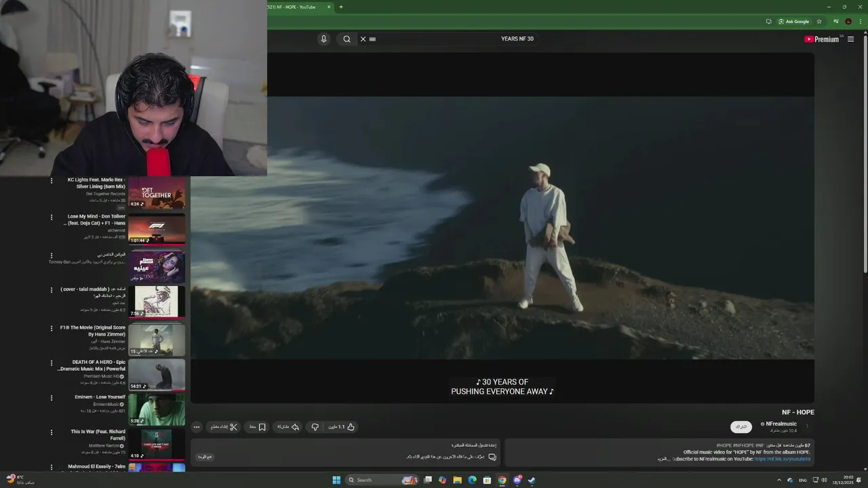Open Mahmoud El Esseily - 7elm title
868x488 pixels.
click(97, 466)
